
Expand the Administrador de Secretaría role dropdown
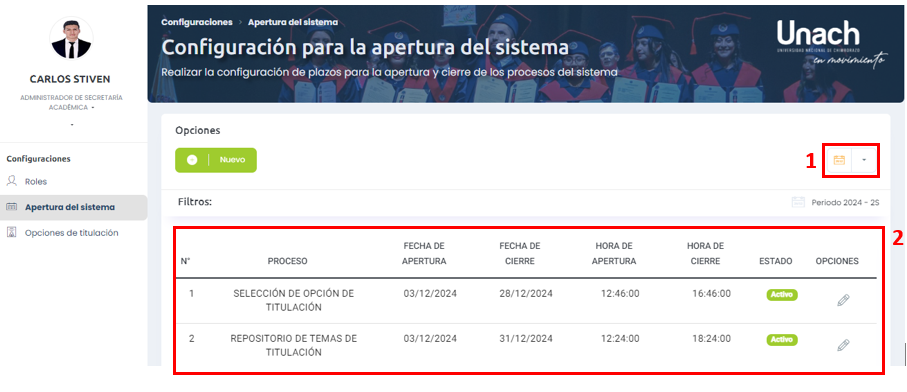[x=93, y=108]
